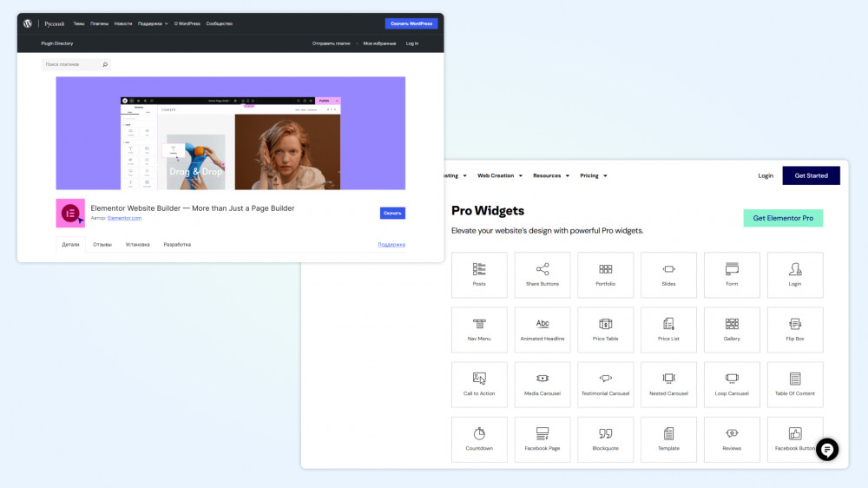Expand the Web Creation dropdown menu
Image resolution: width=868 pixels, height=488 pixels.
(500, 175)
